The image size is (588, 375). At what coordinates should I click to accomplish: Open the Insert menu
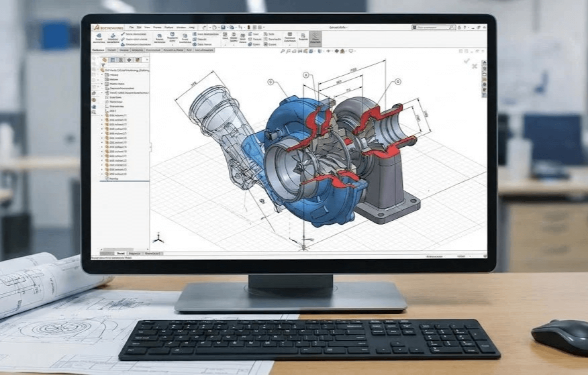(157, 28)
